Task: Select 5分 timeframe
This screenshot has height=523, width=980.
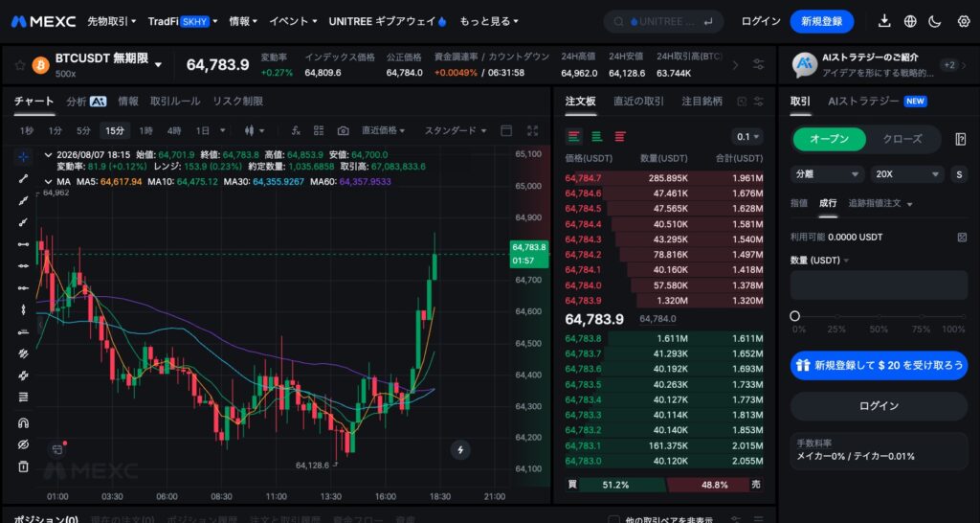Action: tap(84, 130)
